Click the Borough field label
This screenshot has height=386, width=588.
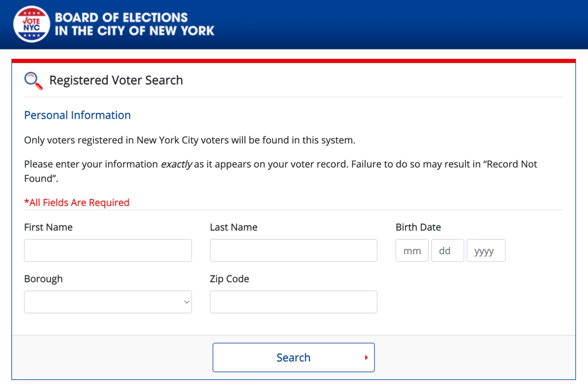(44, 279)
